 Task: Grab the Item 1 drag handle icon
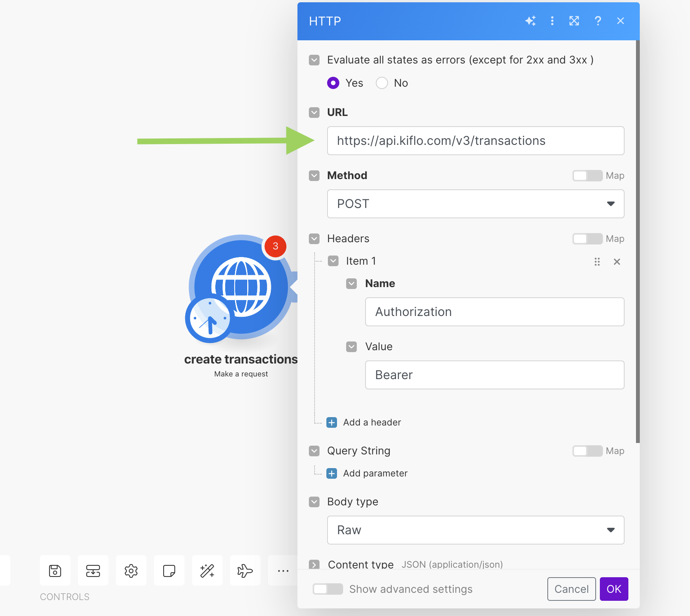coord(597,262)
